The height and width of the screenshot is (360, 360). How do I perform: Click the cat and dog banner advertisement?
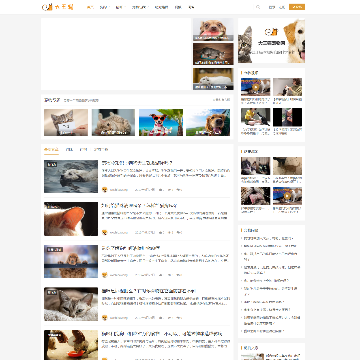click(x=271, y=41)
